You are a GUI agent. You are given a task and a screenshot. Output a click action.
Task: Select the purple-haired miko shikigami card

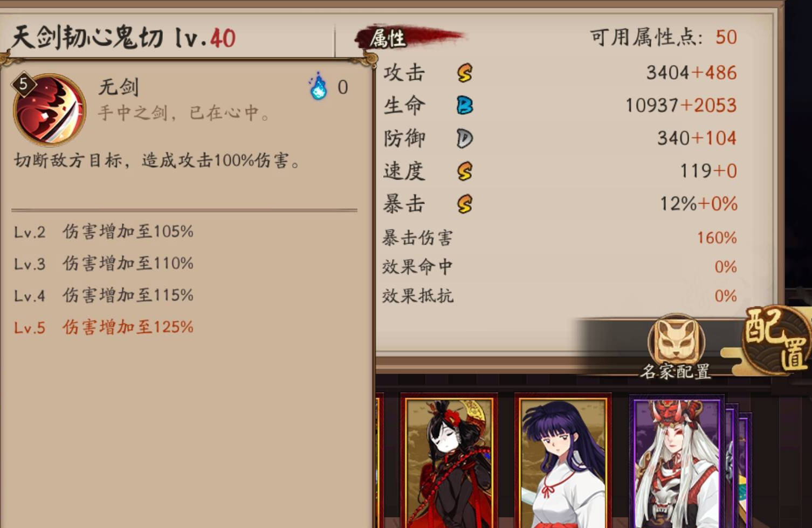(x=563, y=462)
